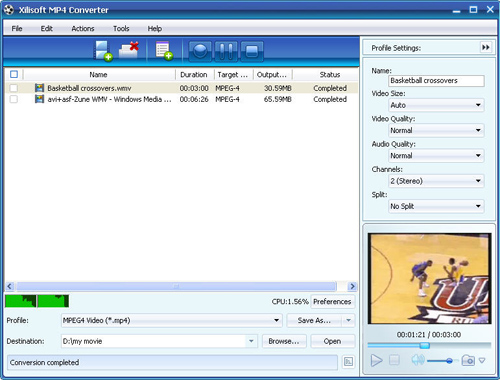Open the File menu
500x380 pixels.
17,29
